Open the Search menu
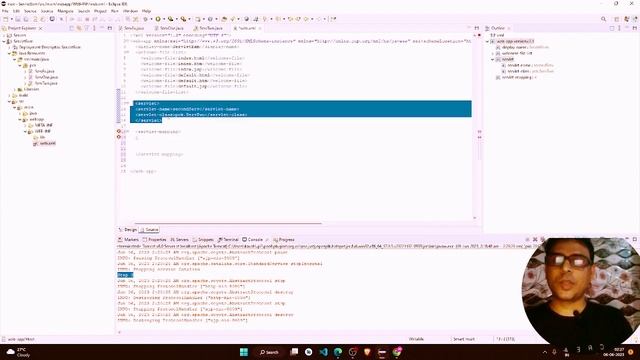The width and height of the screenshot is (640, 360). click(x=84, y=11)
